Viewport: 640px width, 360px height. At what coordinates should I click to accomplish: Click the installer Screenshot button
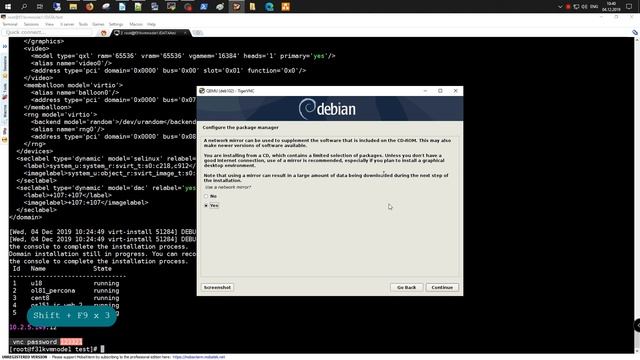pyautogui.click(x=217, y=287)
